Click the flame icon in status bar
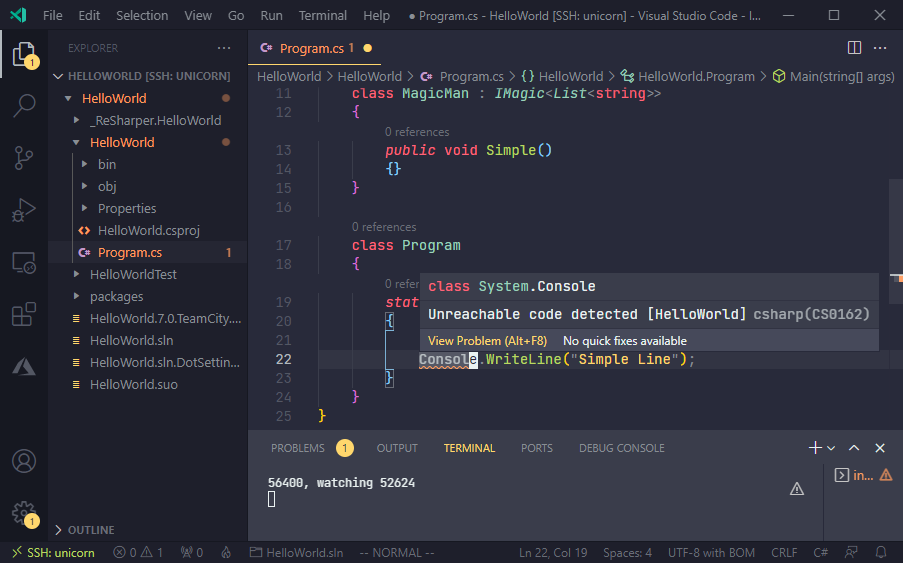The height and width of the screenshot is (563, 903). (x=226, y=553)
